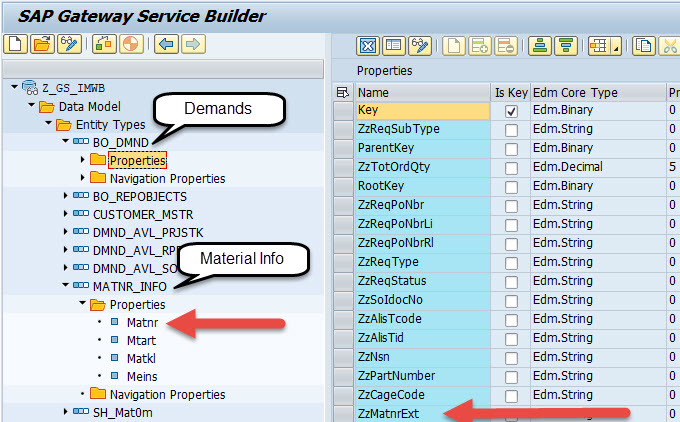Click the Edm Core Type column header
This screenshot has height=422, width=680.
[x=598, y=92]
